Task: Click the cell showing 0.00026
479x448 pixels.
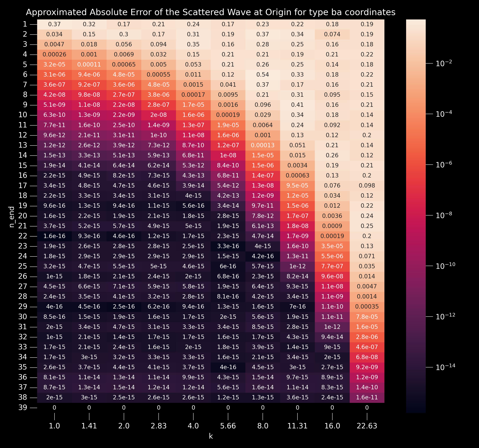Action: pos(54,55)
